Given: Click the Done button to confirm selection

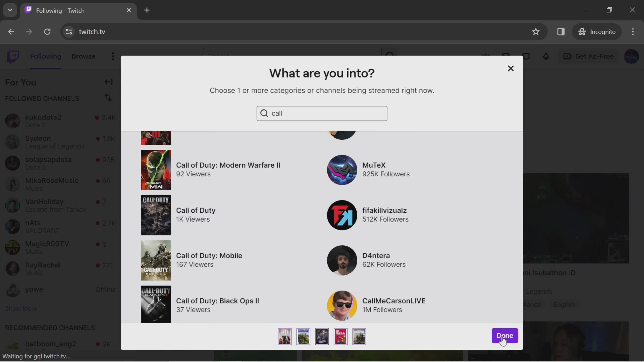Looking at the screenshot, I should coord(505,336).
